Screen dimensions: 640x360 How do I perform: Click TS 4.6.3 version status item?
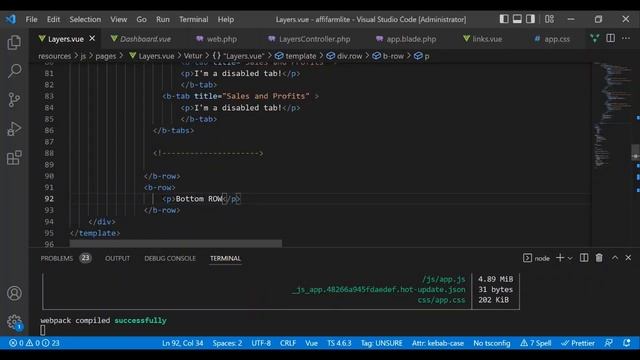click(x=339, y=343)
